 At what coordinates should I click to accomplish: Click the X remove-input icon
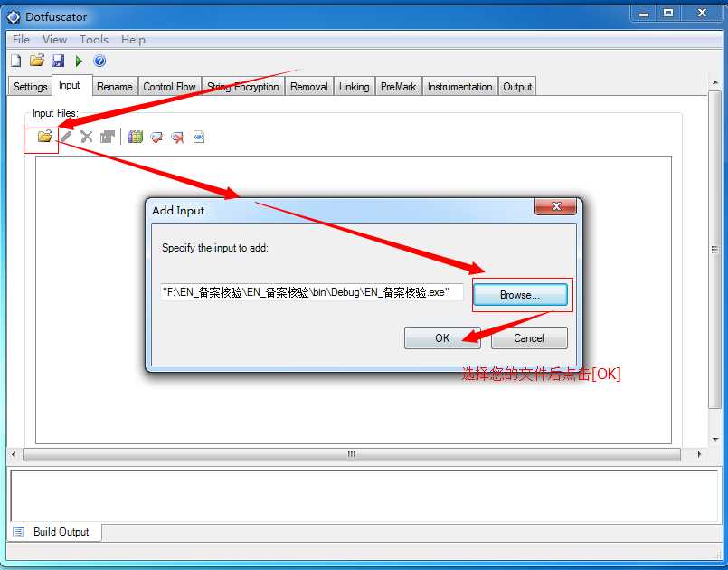click(86, 137)
